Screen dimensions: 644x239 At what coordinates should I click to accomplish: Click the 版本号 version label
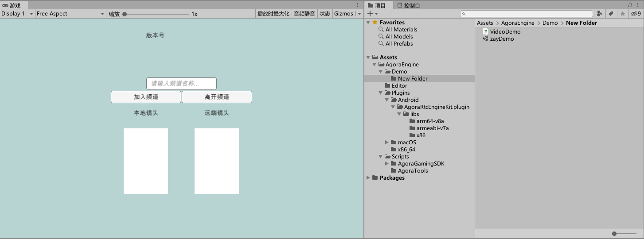tap(155, 35)
